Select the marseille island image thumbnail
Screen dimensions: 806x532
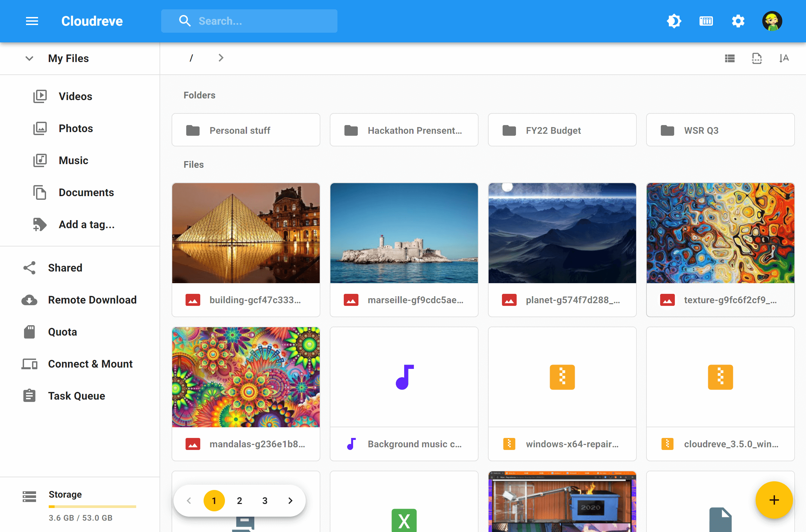pyautogui.click(x=404, y=233)
